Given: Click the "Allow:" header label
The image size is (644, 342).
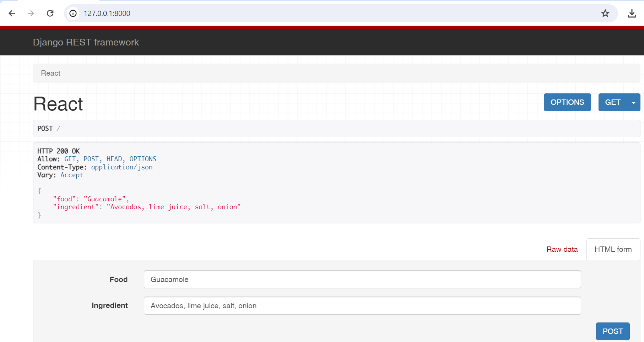Looking at the screenshot, I should 49,159.
